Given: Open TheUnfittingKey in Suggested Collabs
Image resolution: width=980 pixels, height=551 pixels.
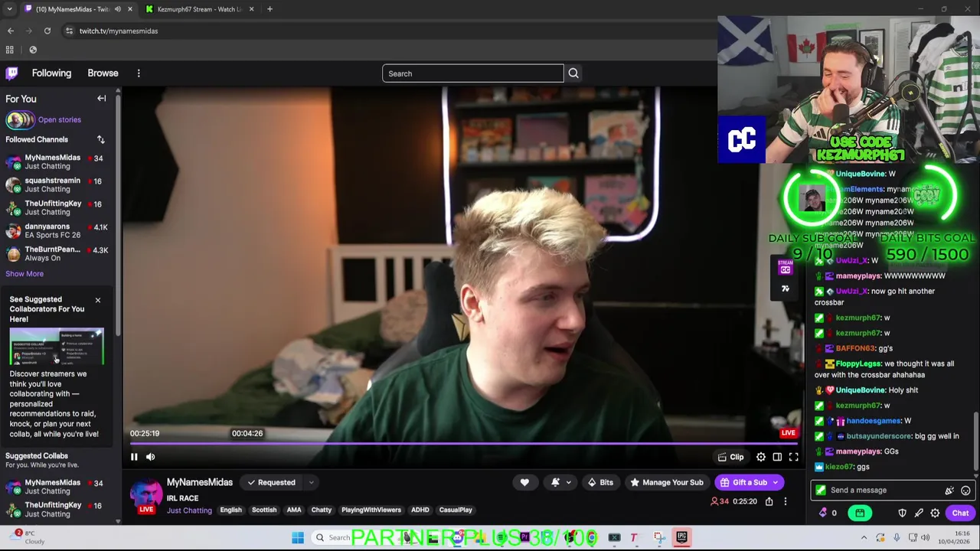Looking at the screenshot, I should 55,510.
